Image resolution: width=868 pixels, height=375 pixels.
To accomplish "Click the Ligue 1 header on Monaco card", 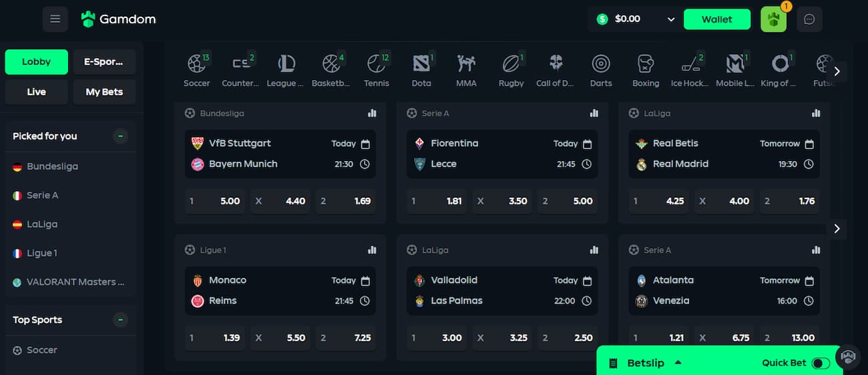I will click(x=206, y=250).
